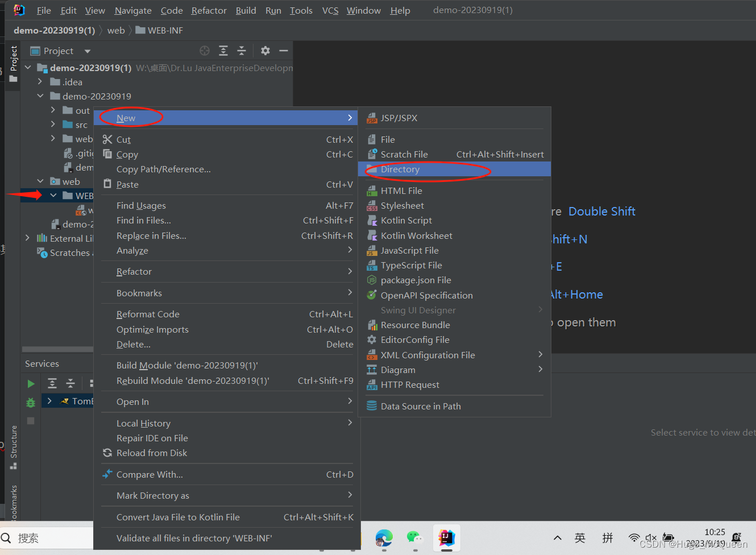This screenshot has width=756, height=555.
Task: Open Microsoft Edge from the taskbar
Action: coord(384,538)
